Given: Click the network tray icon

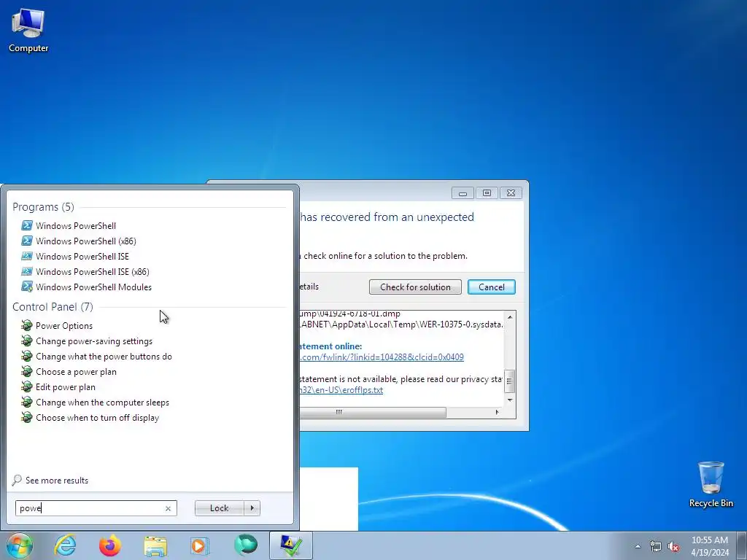Looking at the screenshot, I should pyautogui.click(x=656, y=546).
